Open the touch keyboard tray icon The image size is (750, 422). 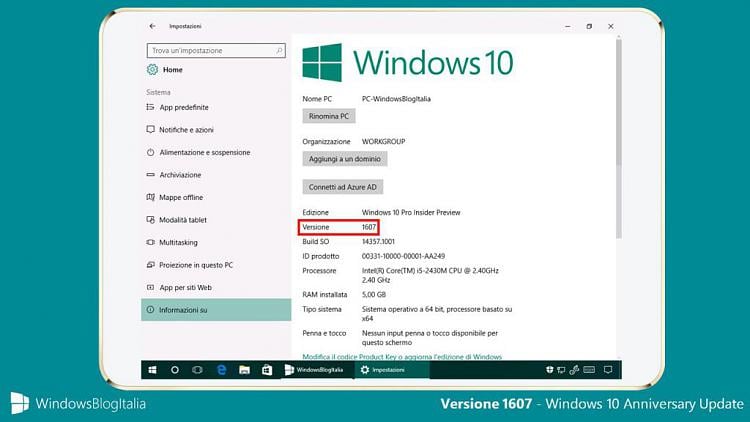point(589,370)
